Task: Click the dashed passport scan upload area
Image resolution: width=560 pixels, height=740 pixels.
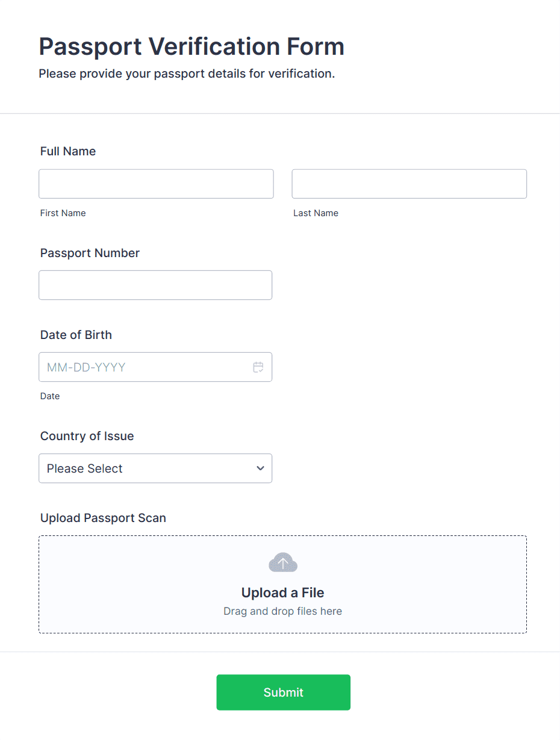Action: click(283, 584)
